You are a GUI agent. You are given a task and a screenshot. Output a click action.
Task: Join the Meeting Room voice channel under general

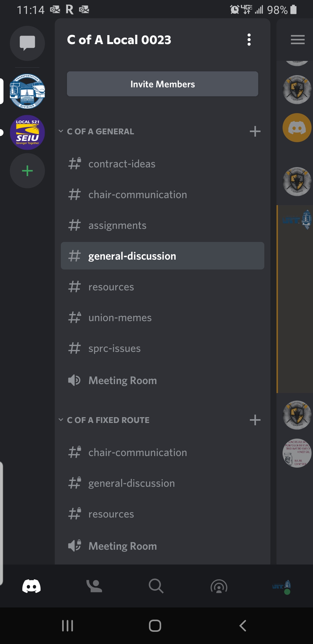click(x=123, y=380)
